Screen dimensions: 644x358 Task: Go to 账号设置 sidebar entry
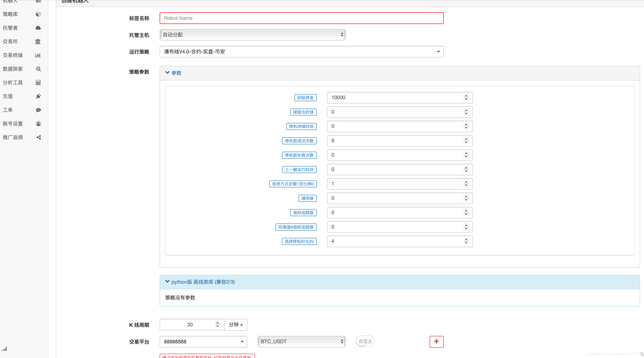[x=13, y=124]
